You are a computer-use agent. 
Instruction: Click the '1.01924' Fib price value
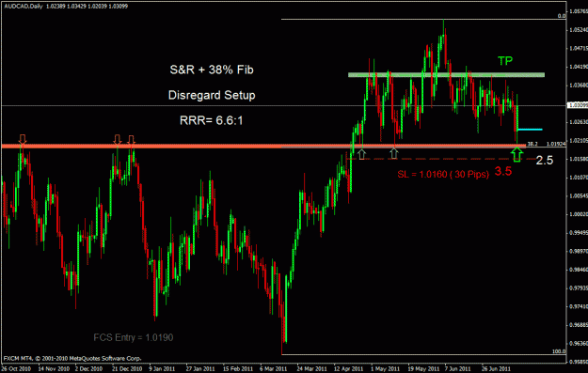[556, 144]
